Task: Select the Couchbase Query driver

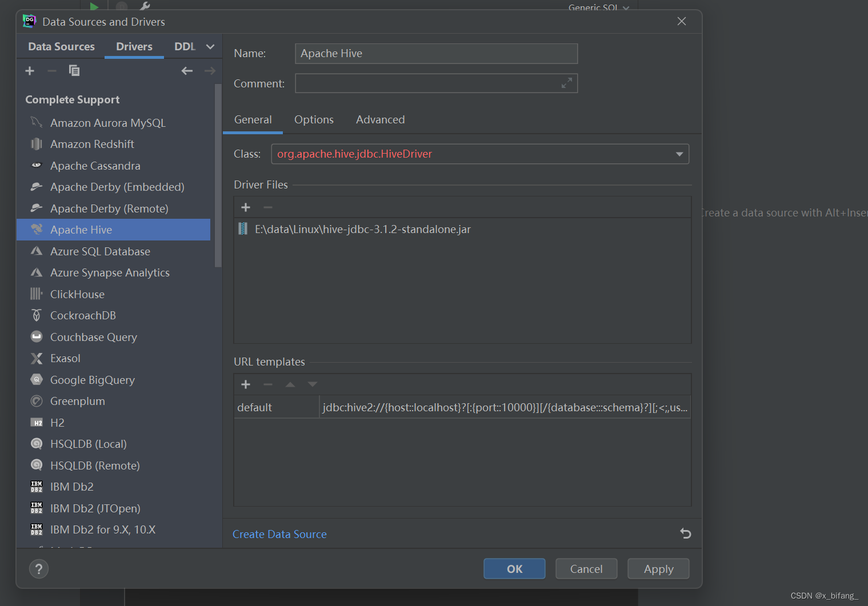Action: [113, 337]
